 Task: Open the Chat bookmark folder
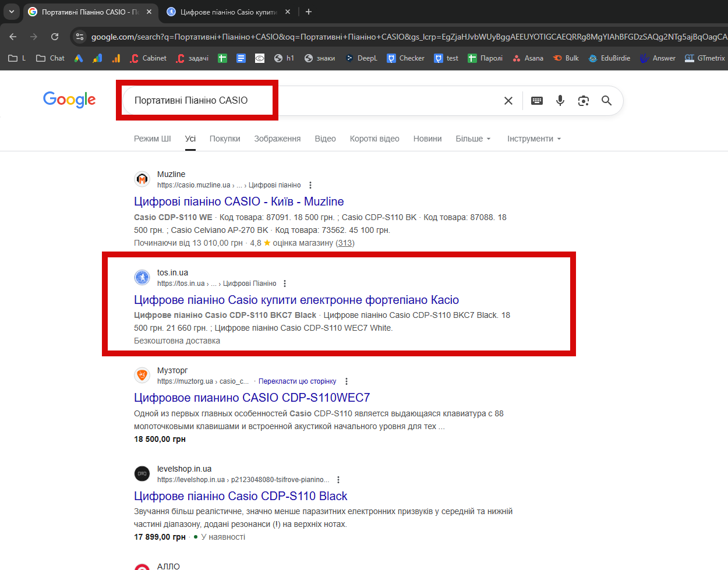point(50,58)
